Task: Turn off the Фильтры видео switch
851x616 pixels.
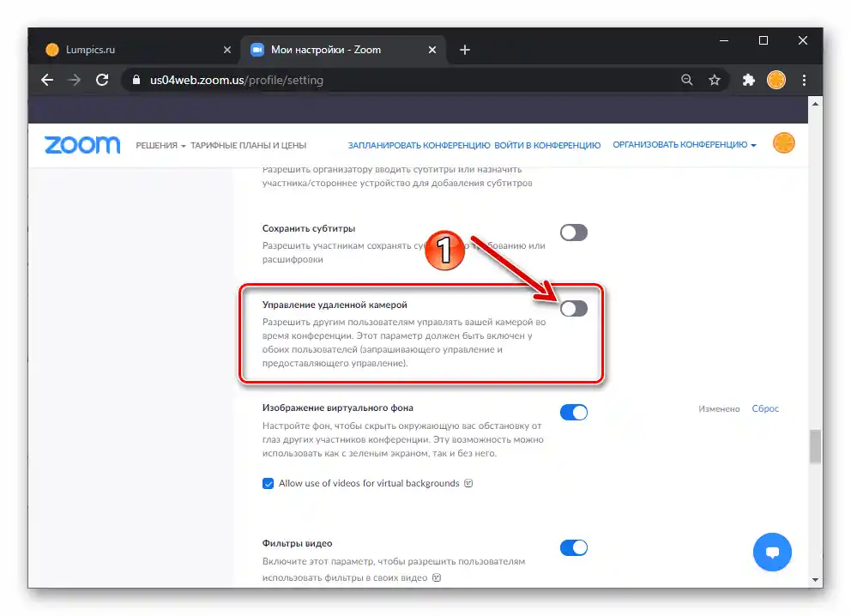Action: click(x=574, y=547)
